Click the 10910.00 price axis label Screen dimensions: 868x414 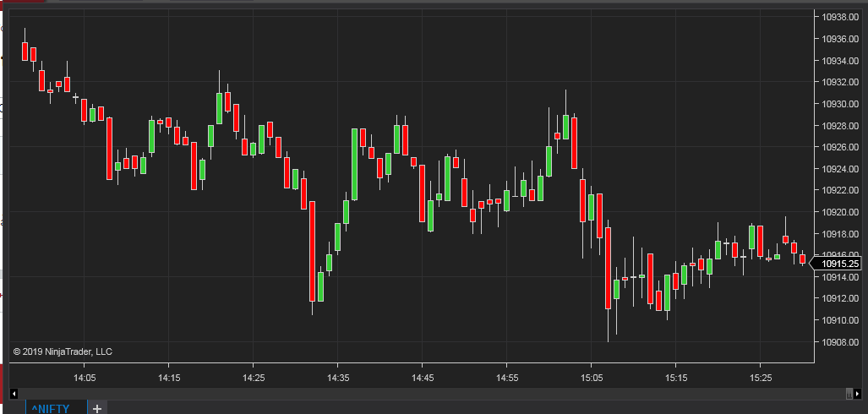click(x=840, y=320)
